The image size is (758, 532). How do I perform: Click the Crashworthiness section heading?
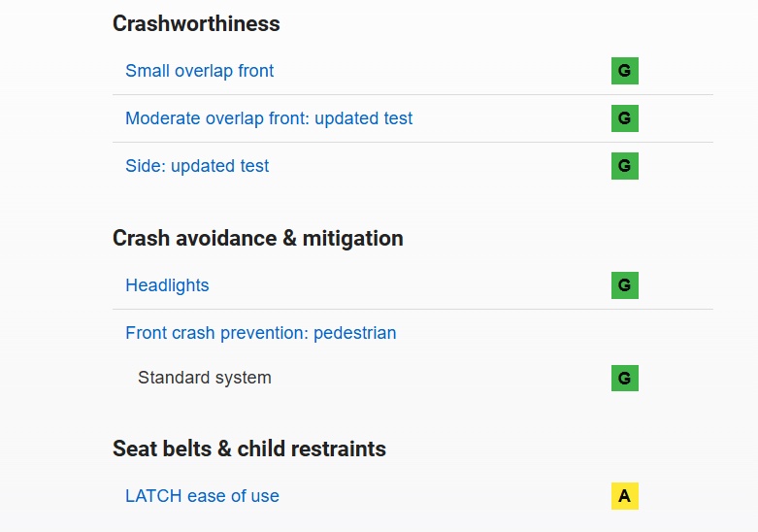pyautogui.click(x=196, y=23)
